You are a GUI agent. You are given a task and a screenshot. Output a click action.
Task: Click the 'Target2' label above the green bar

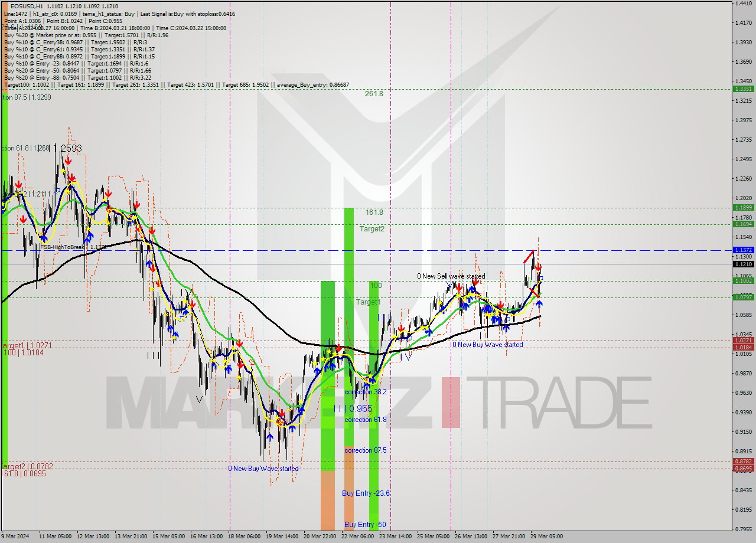click(x=373, y=229)
